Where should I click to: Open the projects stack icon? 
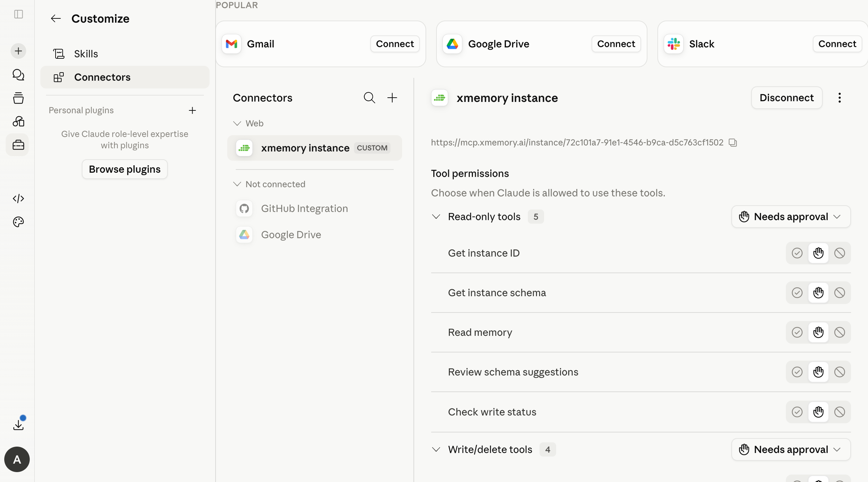18,98
